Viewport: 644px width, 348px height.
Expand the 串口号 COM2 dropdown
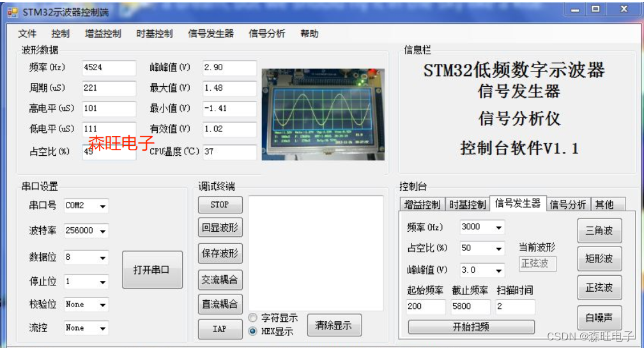(x=103, y=206)
